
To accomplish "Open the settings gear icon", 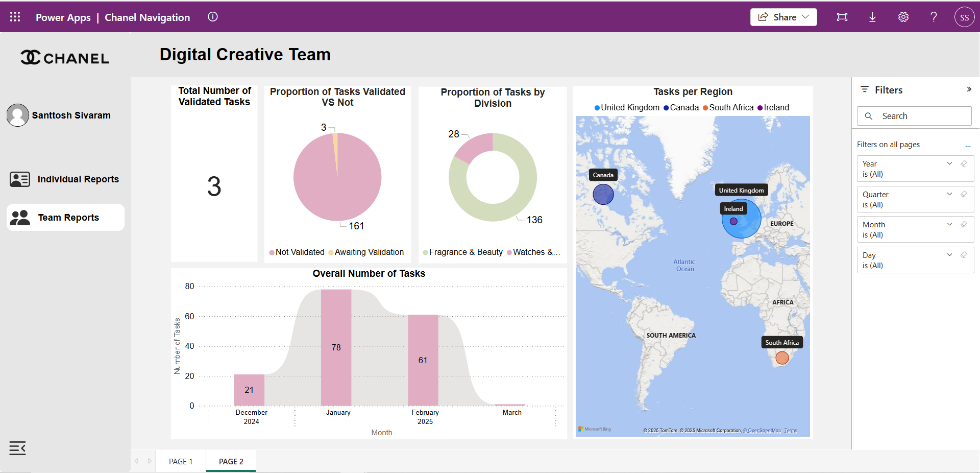I will (x=903, y=17).
